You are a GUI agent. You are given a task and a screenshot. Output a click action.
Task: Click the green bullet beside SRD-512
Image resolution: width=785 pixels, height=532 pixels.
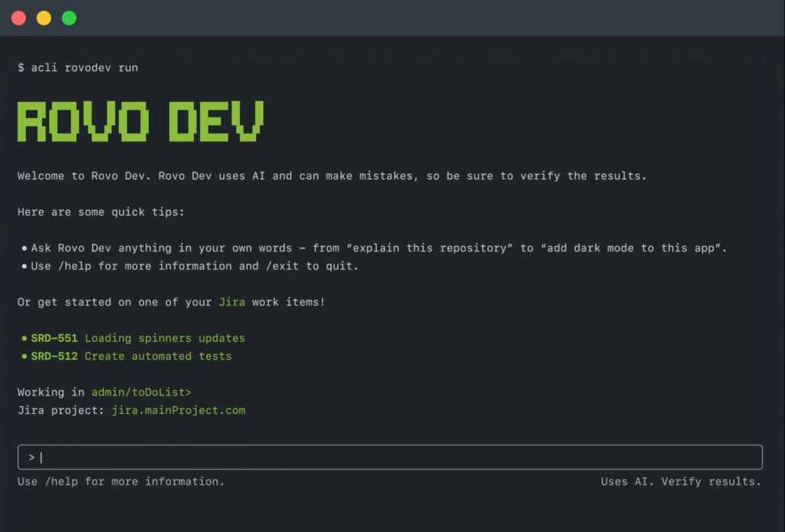pos(25,356)
